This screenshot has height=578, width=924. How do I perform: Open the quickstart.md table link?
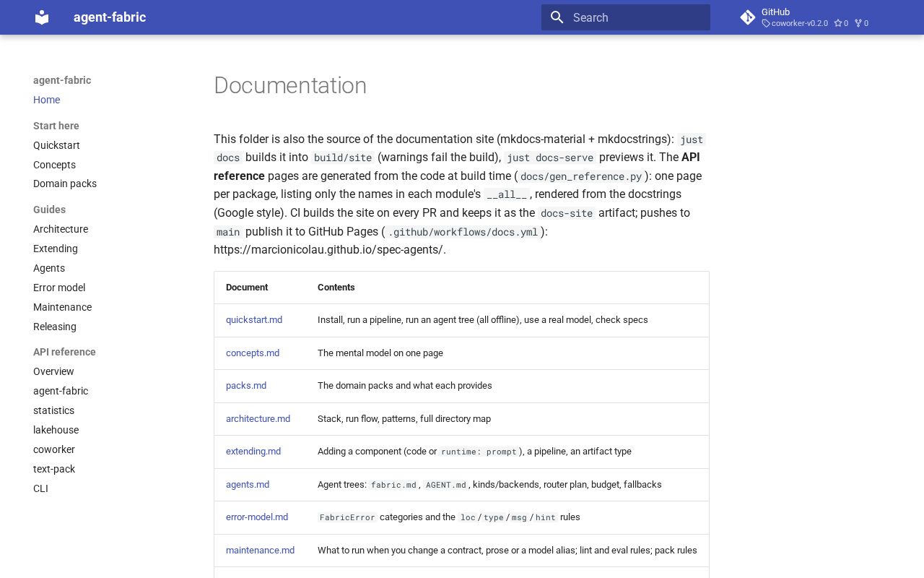(x=254, y=320)
